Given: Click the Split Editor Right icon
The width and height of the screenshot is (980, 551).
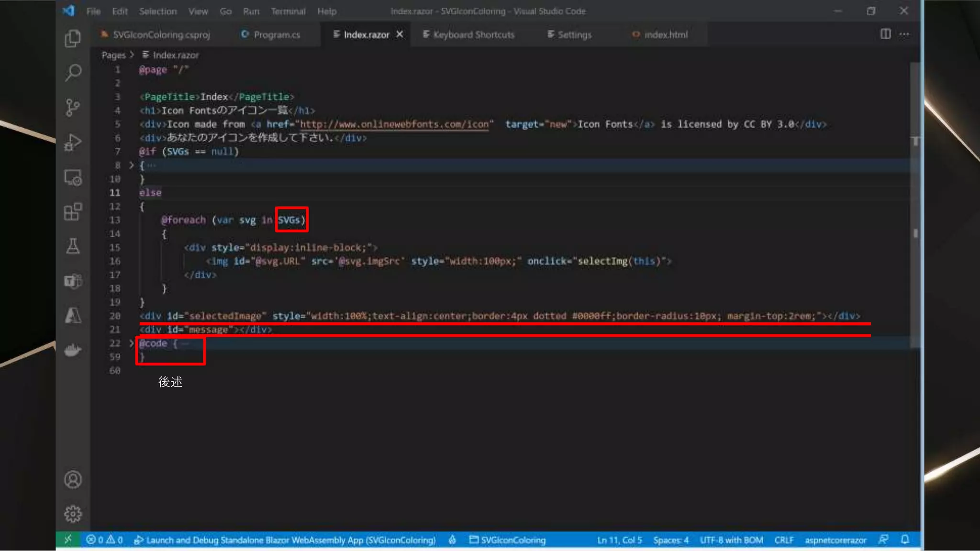Looking at the screenshot, I should [885, 34].
